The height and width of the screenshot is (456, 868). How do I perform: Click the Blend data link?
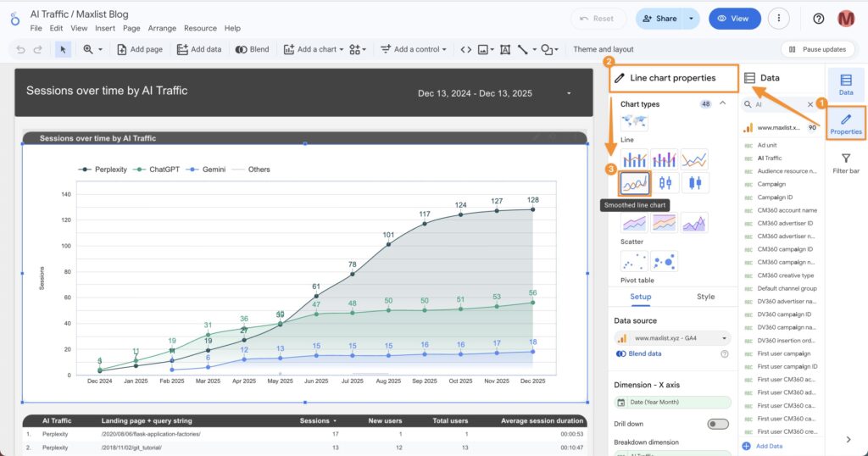tap(639, 353)
